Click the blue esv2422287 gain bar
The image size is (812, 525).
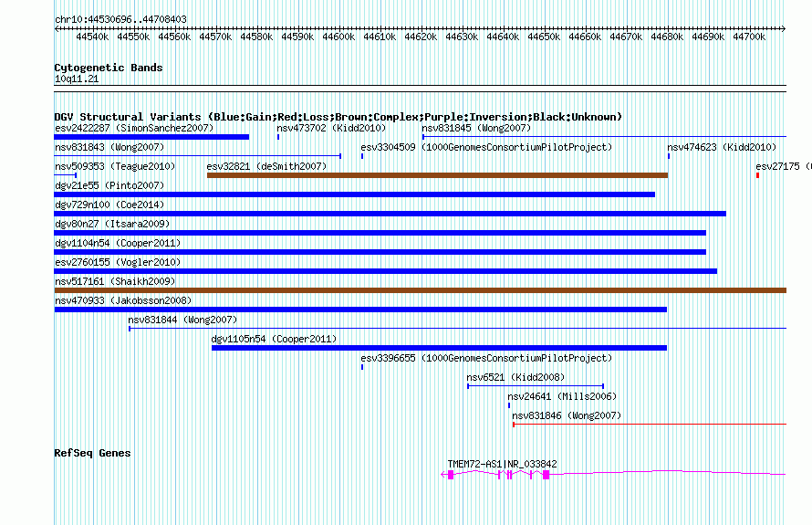[x=151, y=137]
